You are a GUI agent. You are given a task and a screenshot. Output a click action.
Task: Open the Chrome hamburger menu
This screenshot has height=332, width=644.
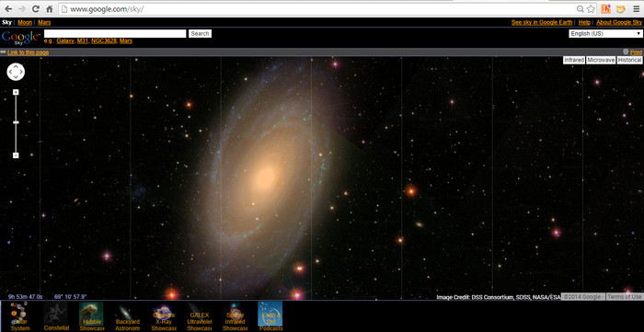pyautogui.click(x=637, y=9)
